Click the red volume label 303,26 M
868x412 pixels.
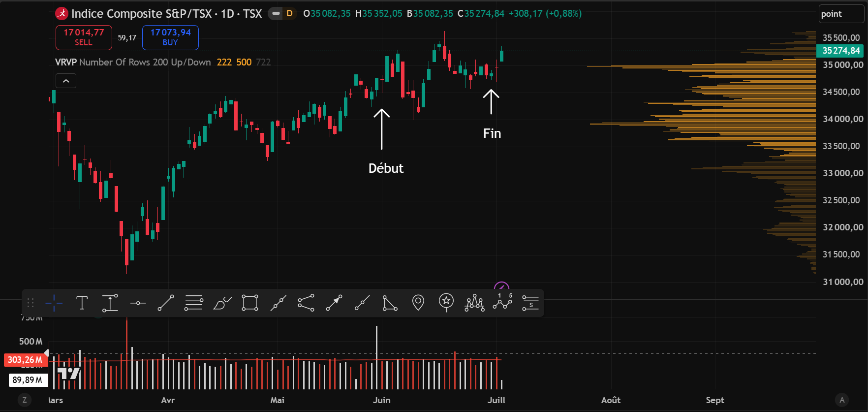[25, 360]
